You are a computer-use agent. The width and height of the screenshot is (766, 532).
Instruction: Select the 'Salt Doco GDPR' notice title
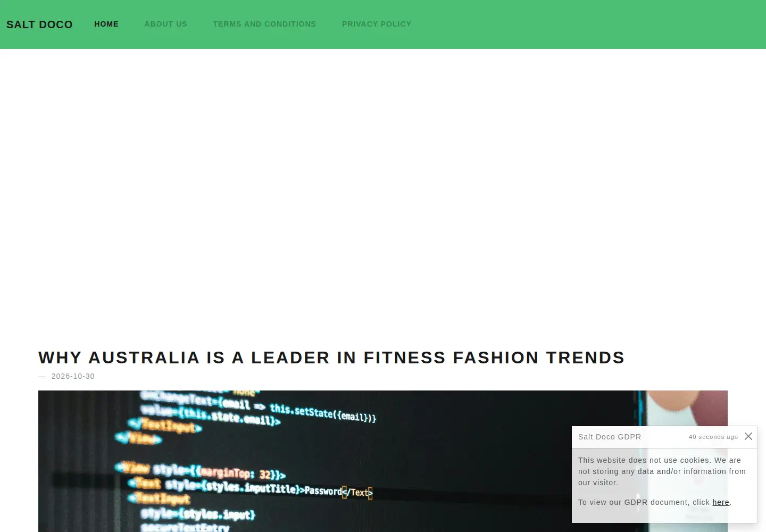click(610, 437)
